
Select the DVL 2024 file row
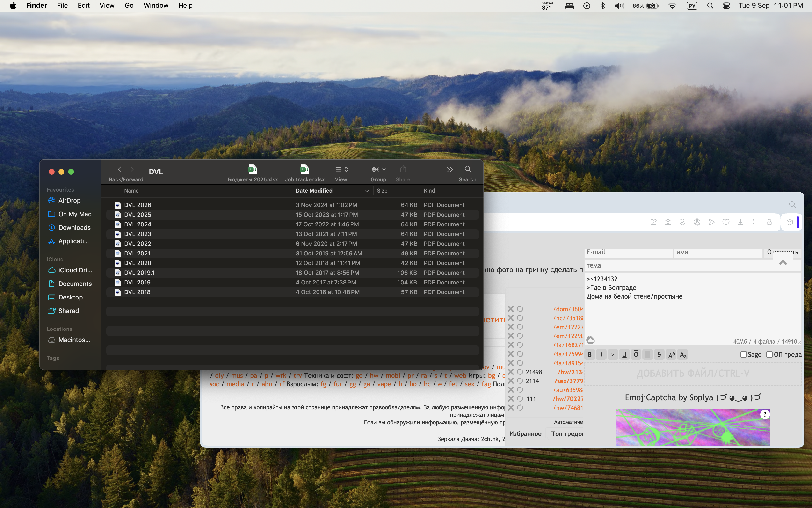(x=292, y=224)
